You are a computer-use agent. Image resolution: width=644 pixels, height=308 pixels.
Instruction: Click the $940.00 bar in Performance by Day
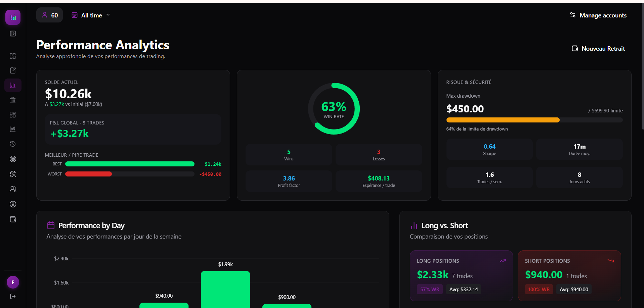pos(164,305)
